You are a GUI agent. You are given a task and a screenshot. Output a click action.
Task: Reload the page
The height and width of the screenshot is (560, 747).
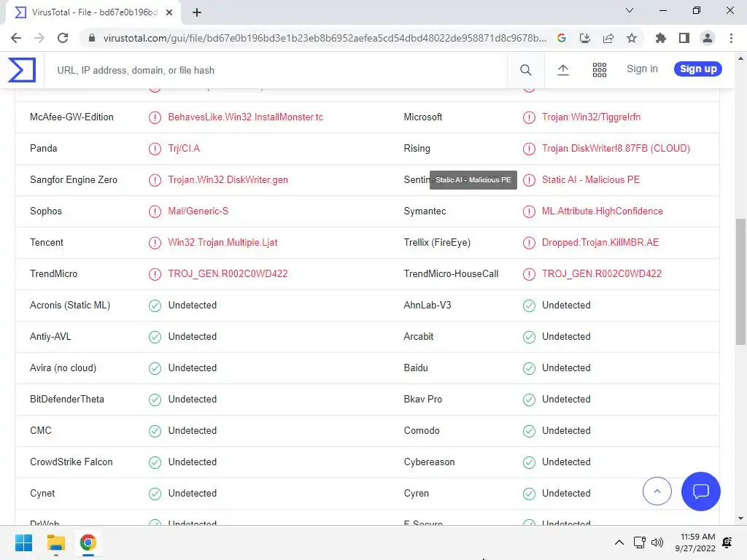click(63, 38)
